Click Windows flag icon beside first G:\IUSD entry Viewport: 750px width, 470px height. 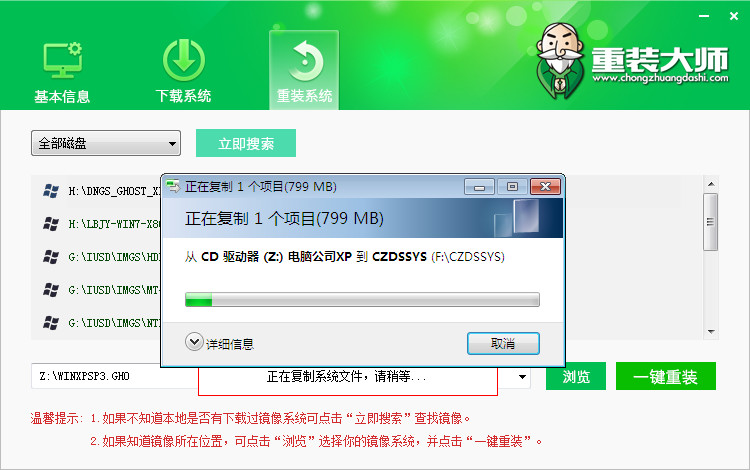click(51, 257)
